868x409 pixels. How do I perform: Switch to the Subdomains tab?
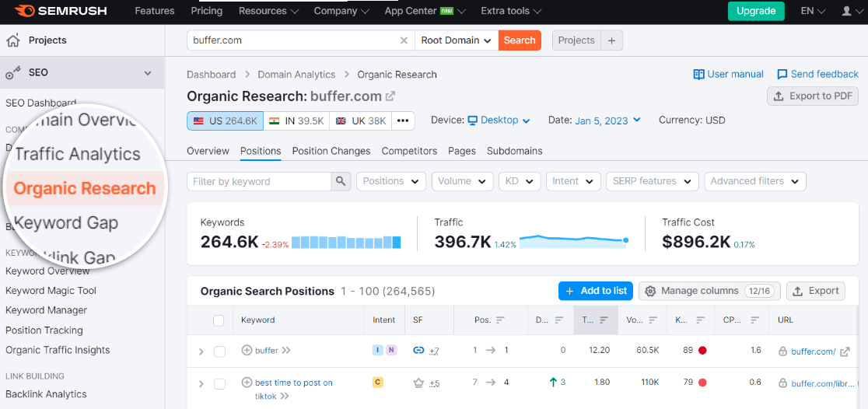pyautogui.click(x=514, y=151)
